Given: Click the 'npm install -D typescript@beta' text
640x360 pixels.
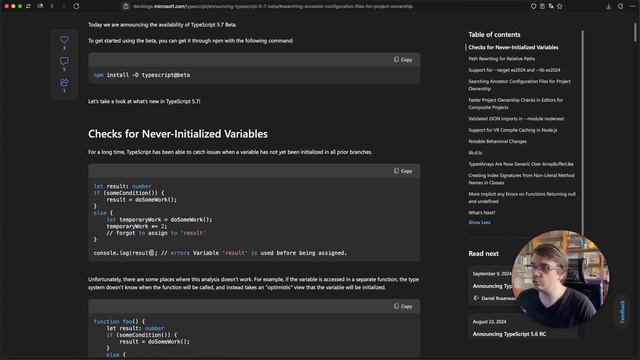Looking at the screenshot, I should pos(142,75).
